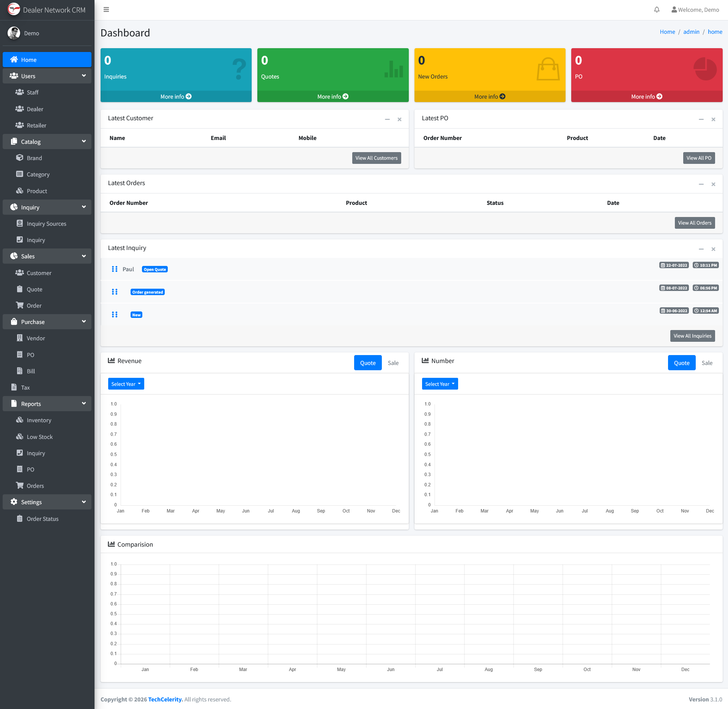Collapse the Users menu chevron
The height and width of the screenshot is (709, 728).
point(84,76)
